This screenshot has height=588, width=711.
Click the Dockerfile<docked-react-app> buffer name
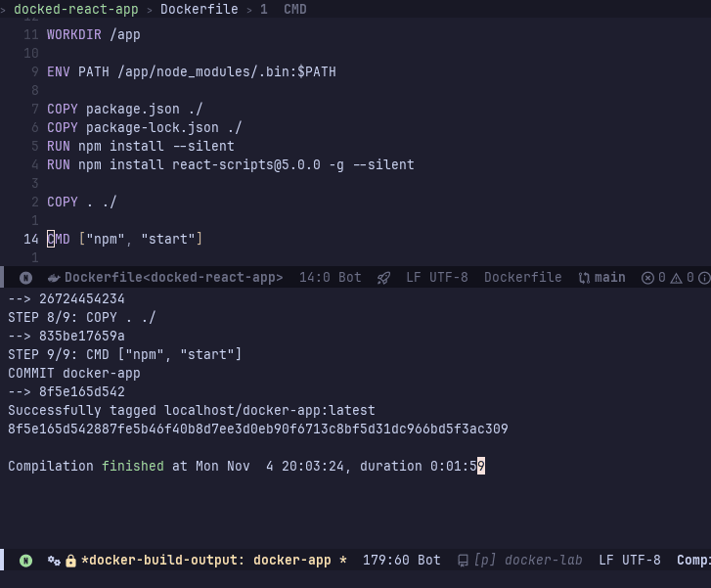(x=173, y=278)
